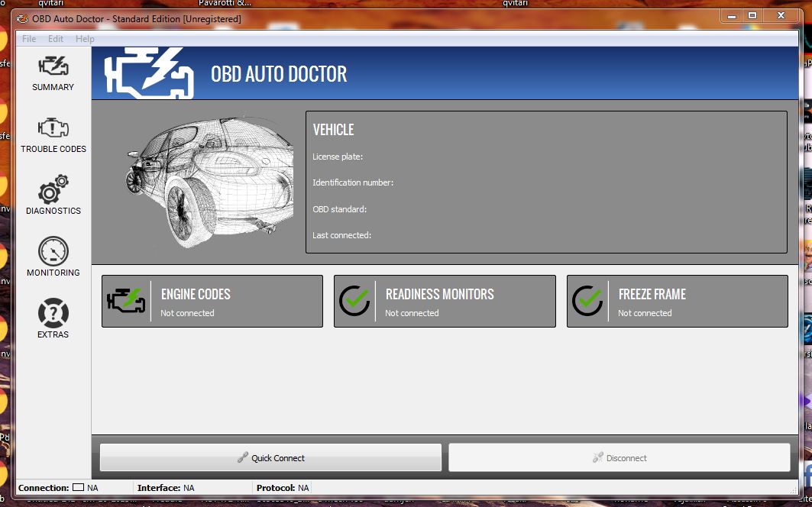Viewport: 812px width, 507px height.
Task: Click the wireframe car image
Action: click(208, 182)
